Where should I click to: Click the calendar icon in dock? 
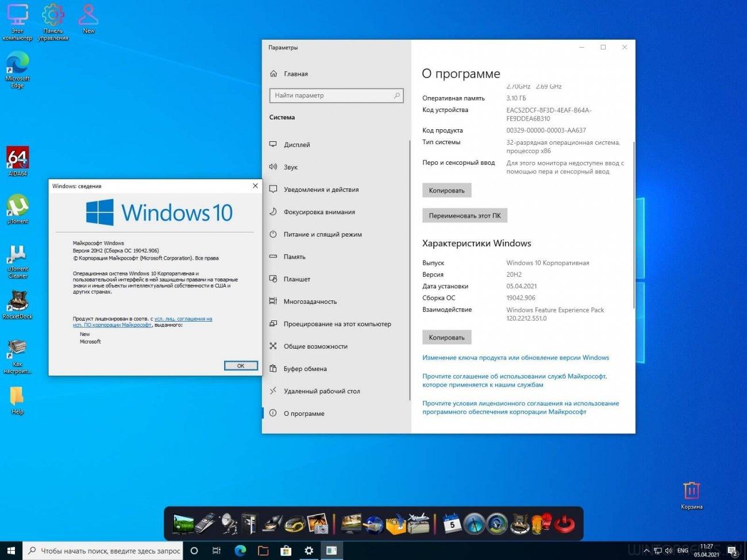[x=452, y=524]
